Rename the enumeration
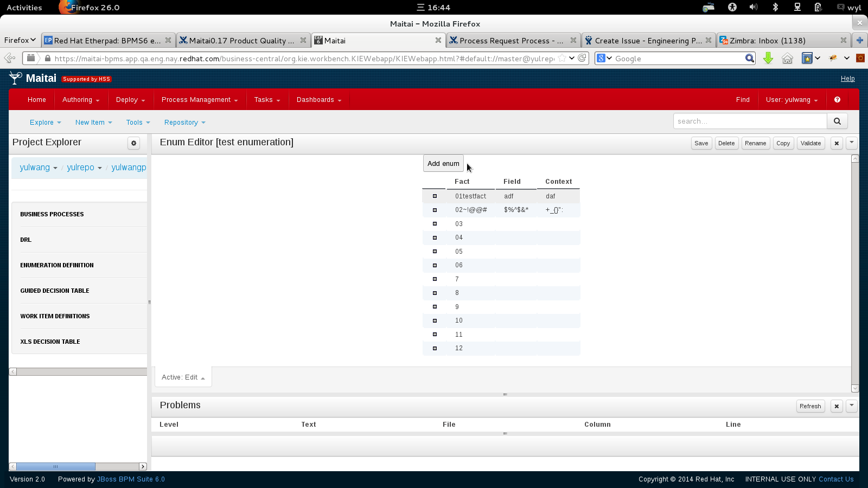Viewport: 868px width, 488px height. (756, 143)
